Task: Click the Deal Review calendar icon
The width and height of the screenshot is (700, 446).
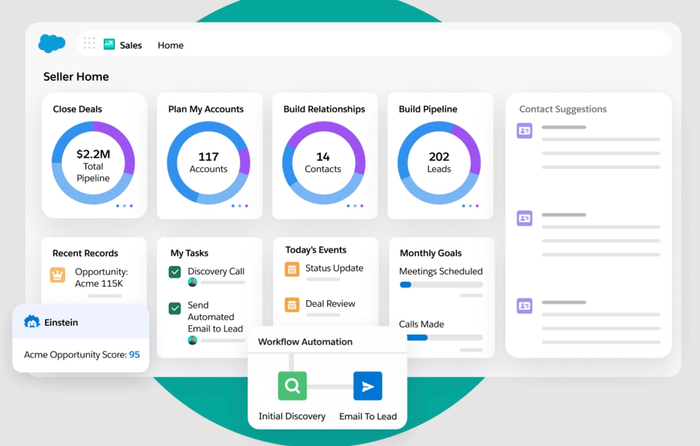Action: pos(292,305)
